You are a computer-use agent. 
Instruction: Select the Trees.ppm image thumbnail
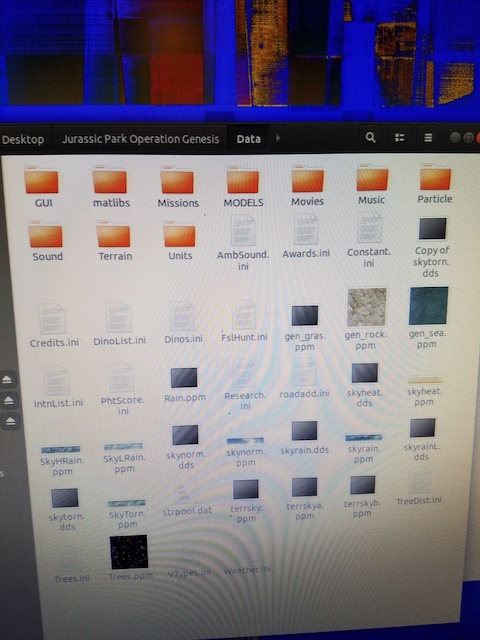pos(129,552)
